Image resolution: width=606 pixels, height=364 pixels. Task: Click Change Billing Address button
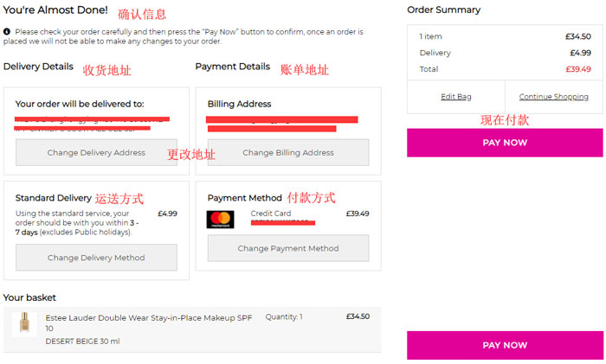click(x=288, y=152)
